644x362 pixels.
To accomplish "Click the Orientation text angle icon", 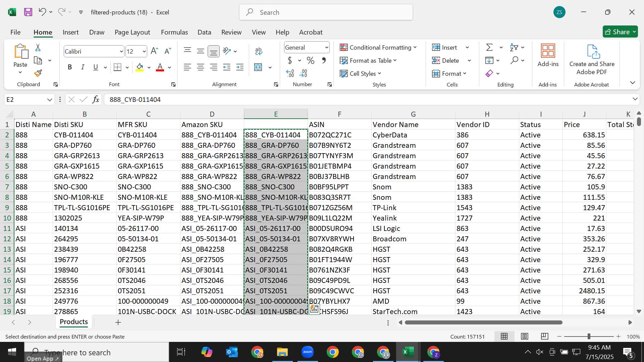I will 227,51.
